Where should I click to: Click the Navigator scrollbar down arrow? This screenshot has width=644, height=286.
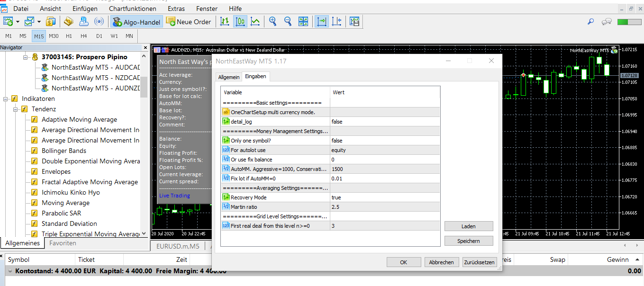point(144,233)
